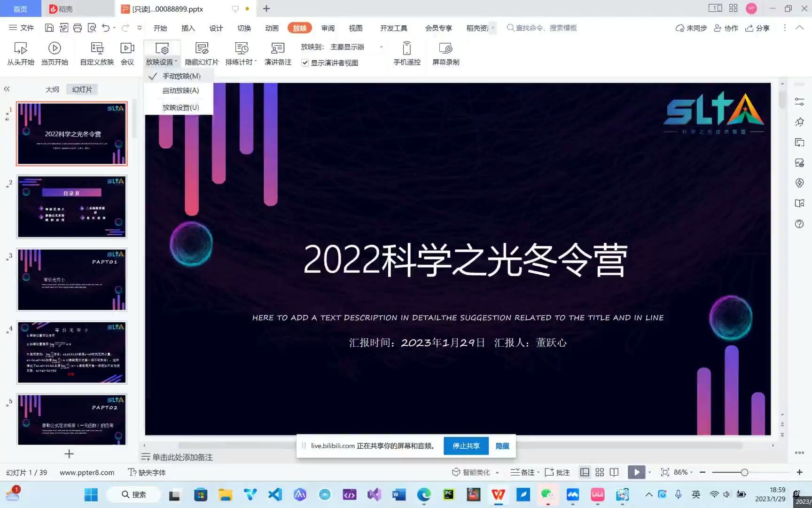This screenshot has height=508, width=812.
Task: Expand the 备注 notes dropdown arrow
Action: tap(537, 472)
